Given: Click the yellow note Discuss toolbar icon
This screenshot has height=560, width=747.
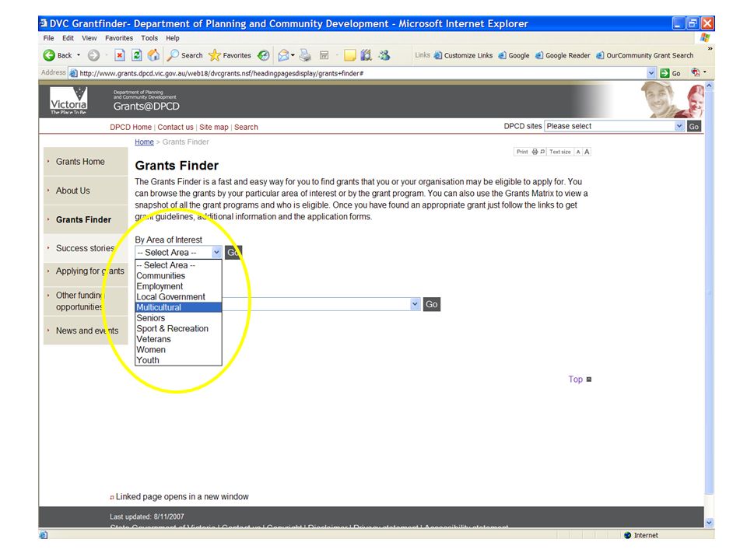Looking at the screenshot, I should pos(349,55).
